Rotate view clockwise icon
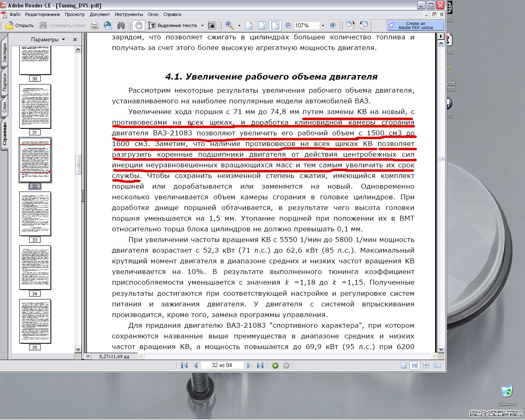 351,25
